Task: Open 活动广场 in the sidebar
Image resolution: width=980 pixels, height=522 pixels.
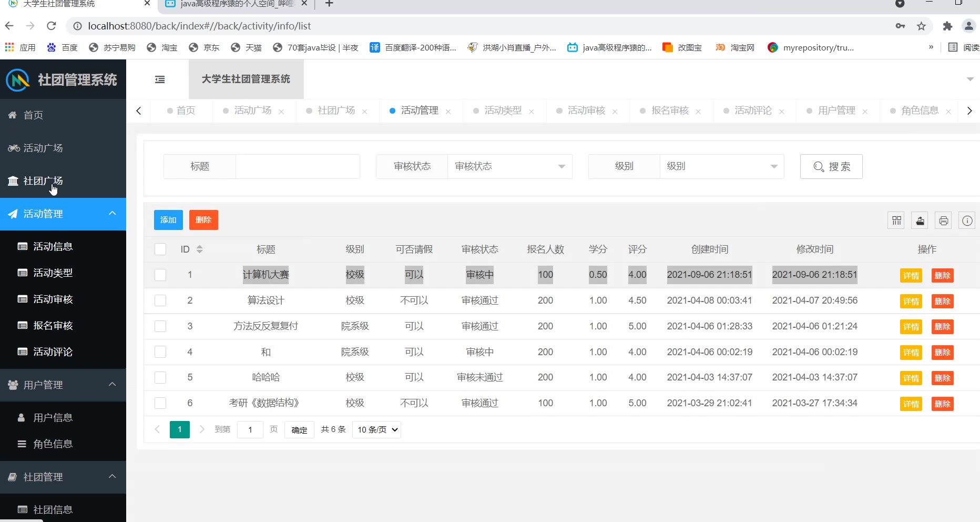Action: click(63, 148)
